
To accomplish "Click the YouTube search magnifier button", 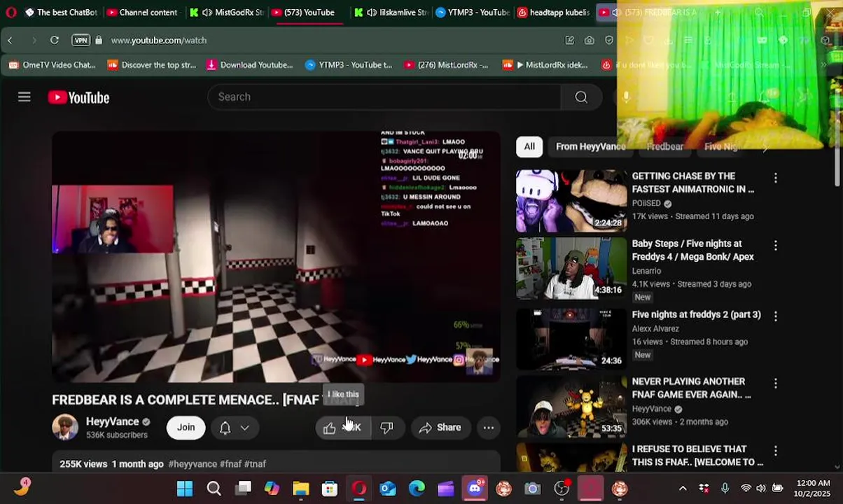I will pyautogui.click(x=581, y=97).
